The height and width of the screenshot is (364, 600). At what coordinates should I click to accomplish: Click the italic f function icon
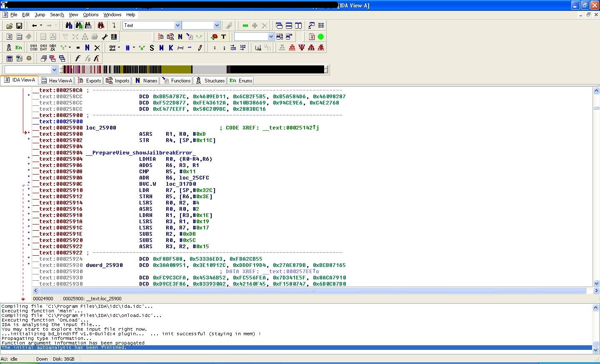tap(77, 59)
